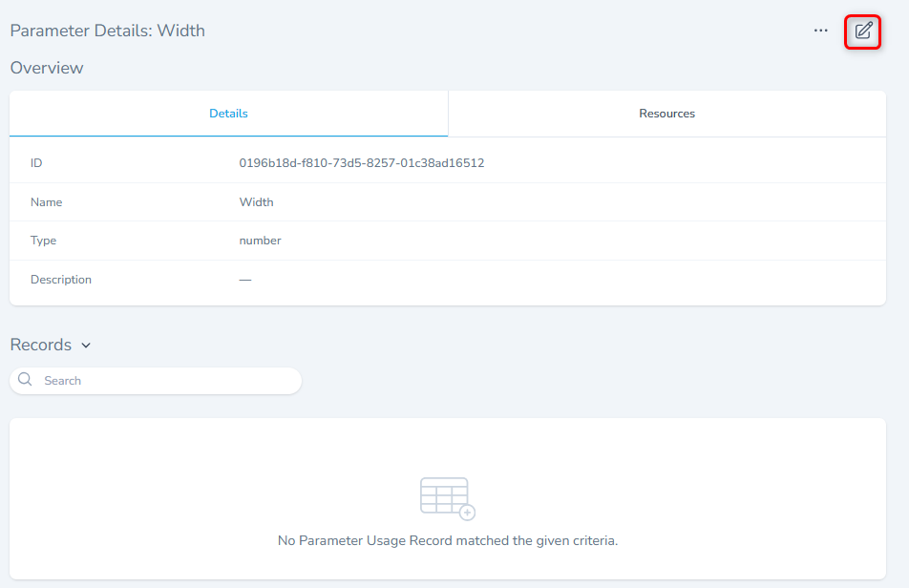This screenshot has width=909, height=588.
Task: Select the Details tab
Action: point(228,114)
